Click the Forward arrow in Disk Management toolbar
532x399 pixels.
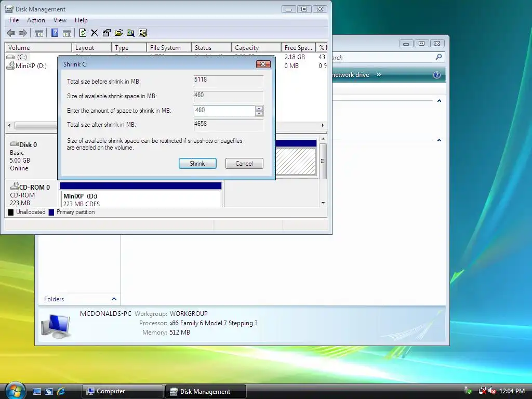23,33
